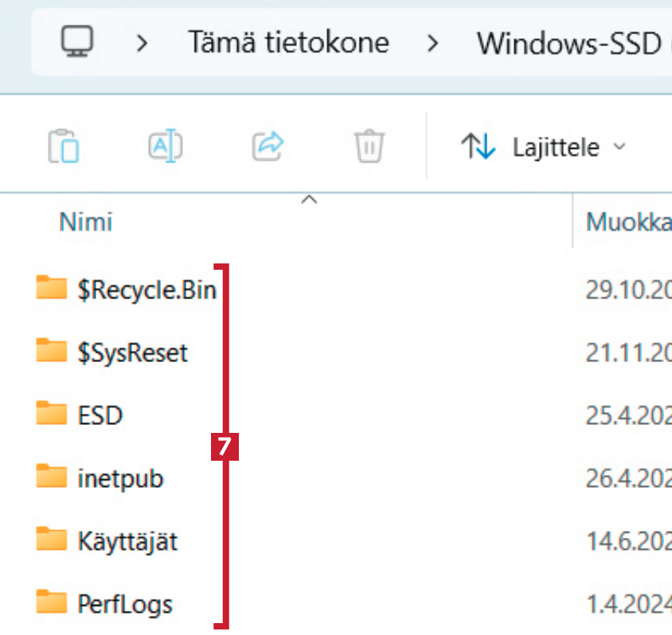Click the Muokattu date column header

(629, 221)
